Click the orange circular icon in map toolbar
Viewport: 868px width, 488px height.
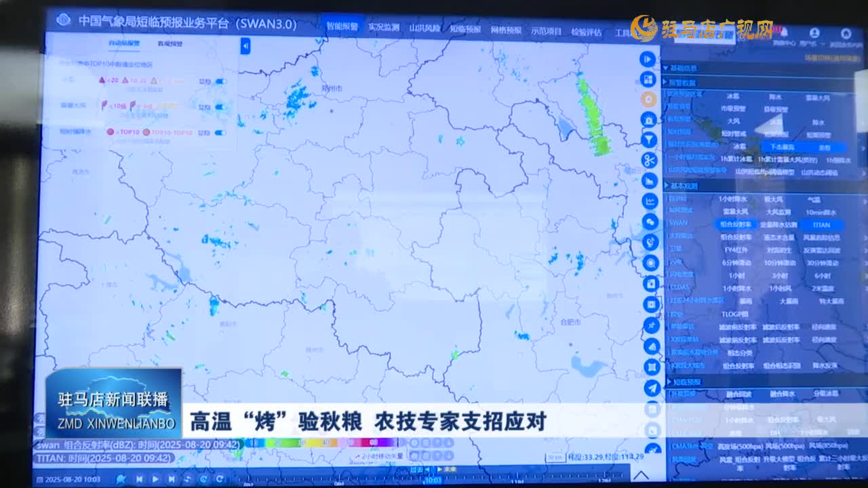pos(649,99)
